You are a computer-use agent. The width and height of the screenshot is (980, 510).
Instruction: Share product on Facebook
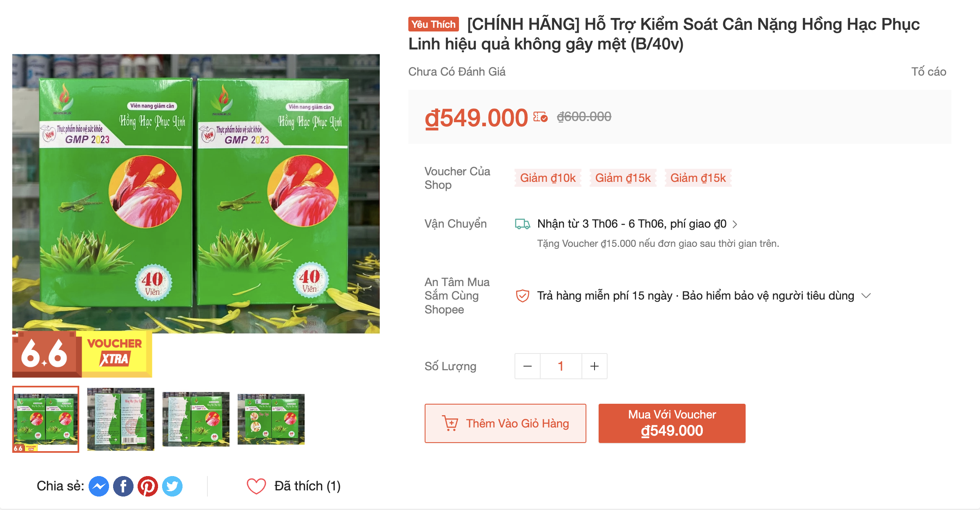coord(123,486)
